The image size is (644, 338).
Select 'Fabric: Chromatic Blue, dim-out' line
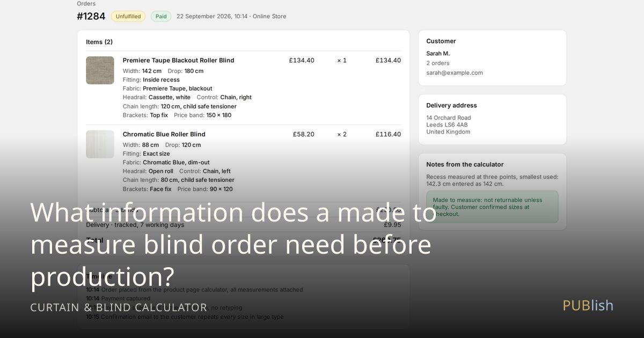(x=166, y=163)
